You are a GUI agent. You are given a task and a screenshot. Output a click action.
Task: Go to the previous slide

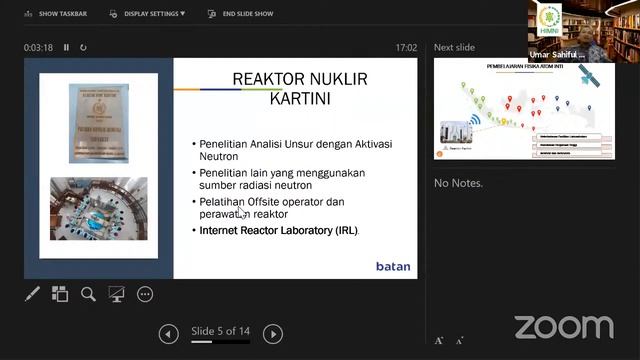[169, 334]
